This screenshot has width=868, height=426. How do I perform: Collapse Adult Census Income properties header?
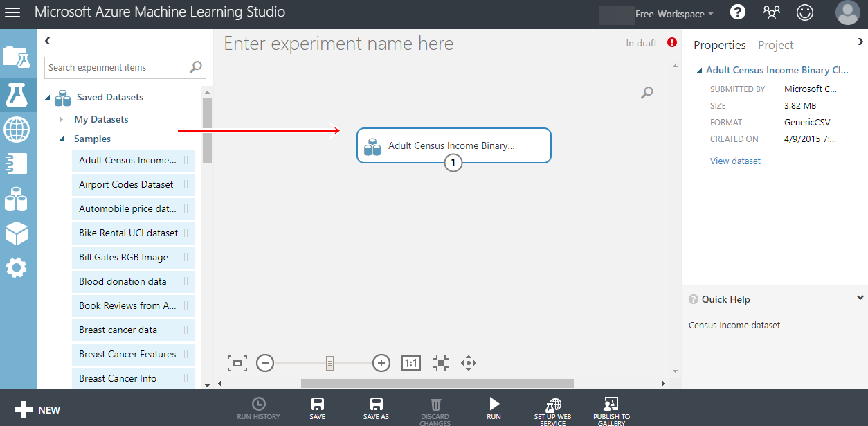(x=700, y=71)
